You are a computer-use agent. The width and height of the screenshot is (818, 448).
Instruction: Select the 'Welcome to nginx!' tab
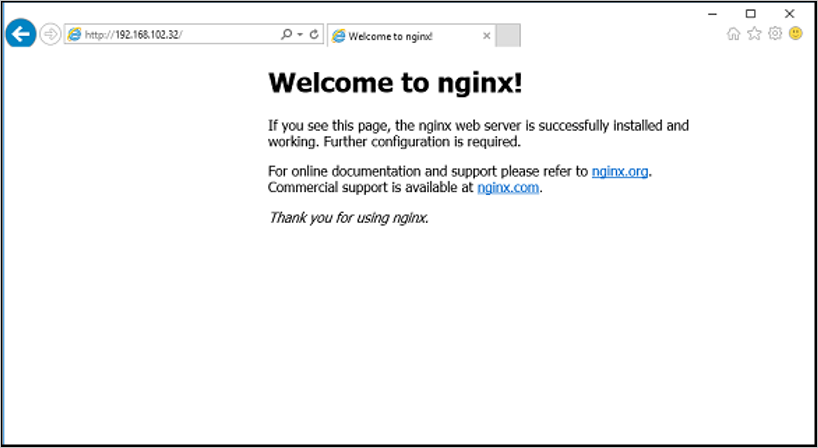coord(411,36)
